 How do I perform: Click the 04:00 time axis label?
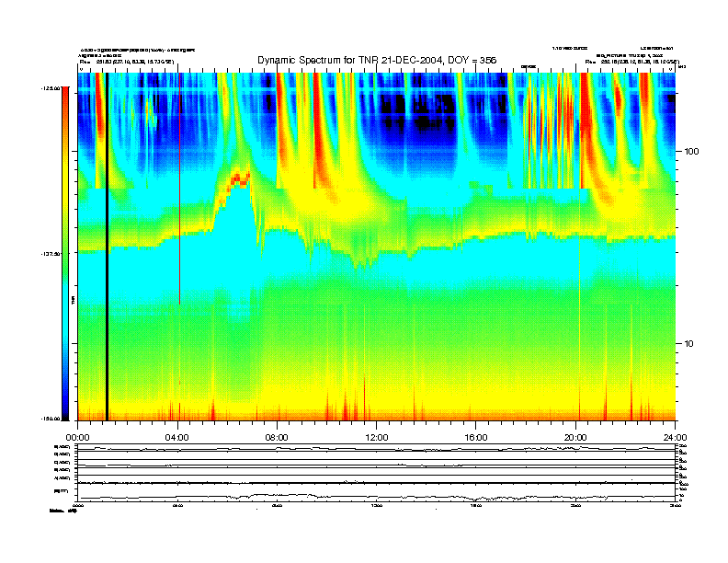[177, 438]
